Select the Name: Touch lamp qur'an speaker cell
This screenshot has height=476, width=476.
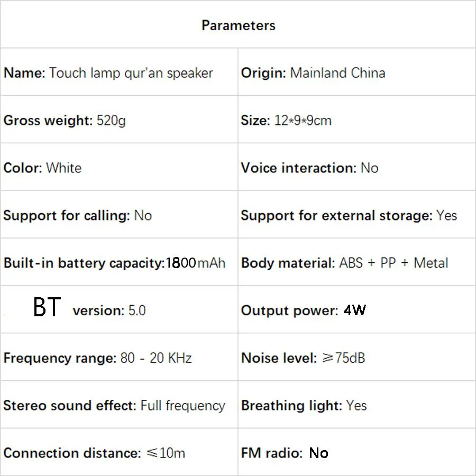point(108,73)
